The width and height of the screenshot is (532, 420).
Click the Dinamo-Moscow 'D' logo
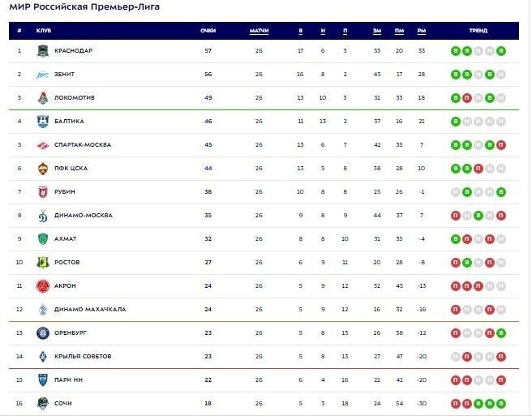coord(43,216)
